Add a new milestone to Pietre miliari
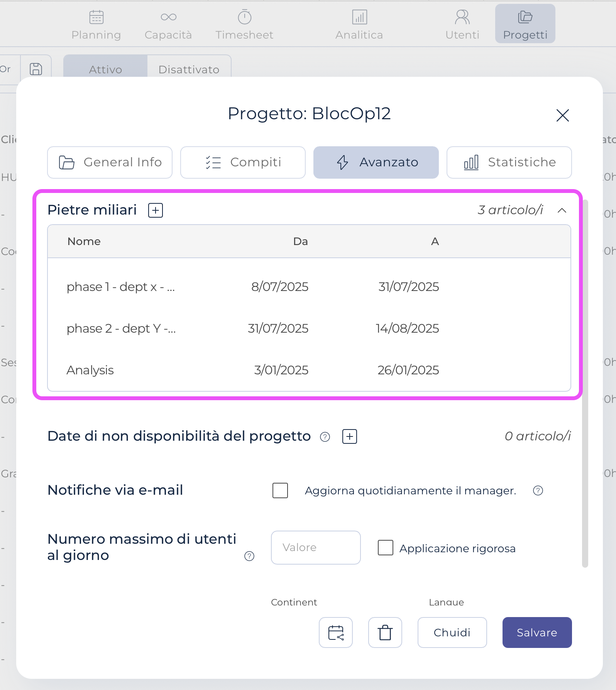This screenshot has width=616, height=690. click(x=156, y=210)
